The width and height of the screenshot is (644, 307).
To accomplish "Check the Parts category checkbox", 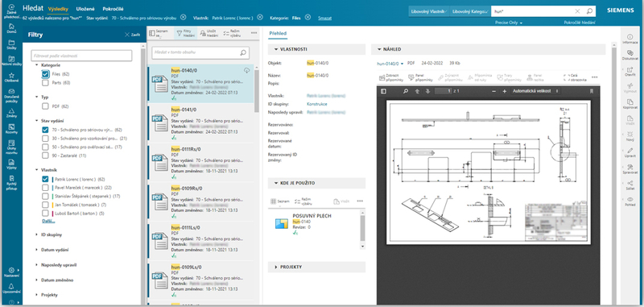I will click(x=46, y=83).
